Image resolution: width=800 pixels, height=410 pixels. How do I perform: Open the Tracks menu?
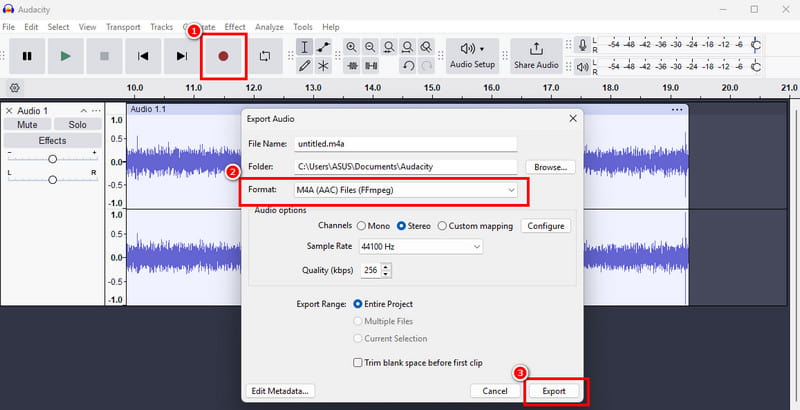click(161, 27)
